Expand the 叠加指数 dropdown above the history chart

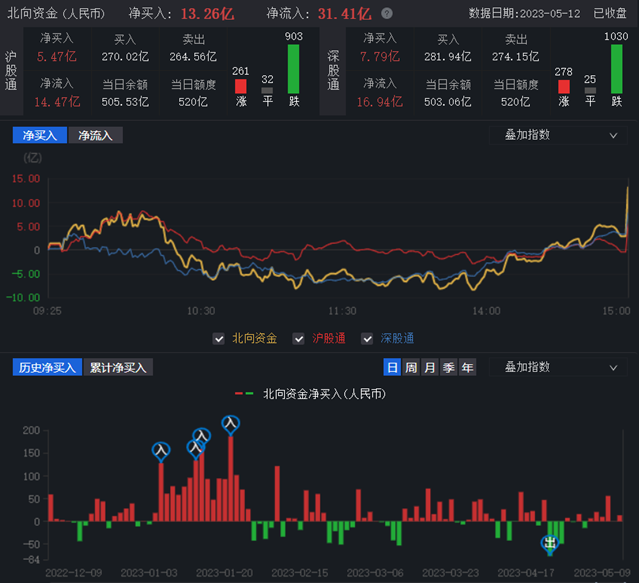coord(558,368)
